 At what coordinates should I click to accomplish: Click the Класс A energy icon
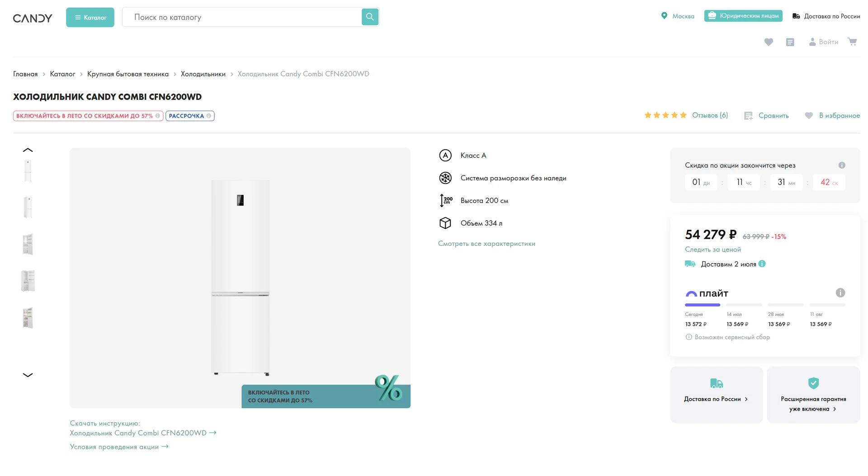pos(445,156)
